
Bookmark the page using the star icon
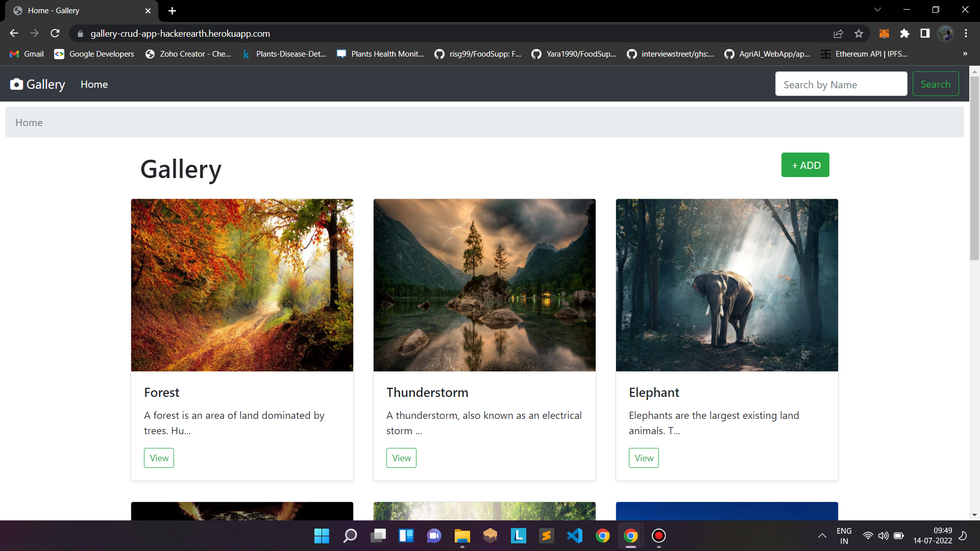point(859,33)
